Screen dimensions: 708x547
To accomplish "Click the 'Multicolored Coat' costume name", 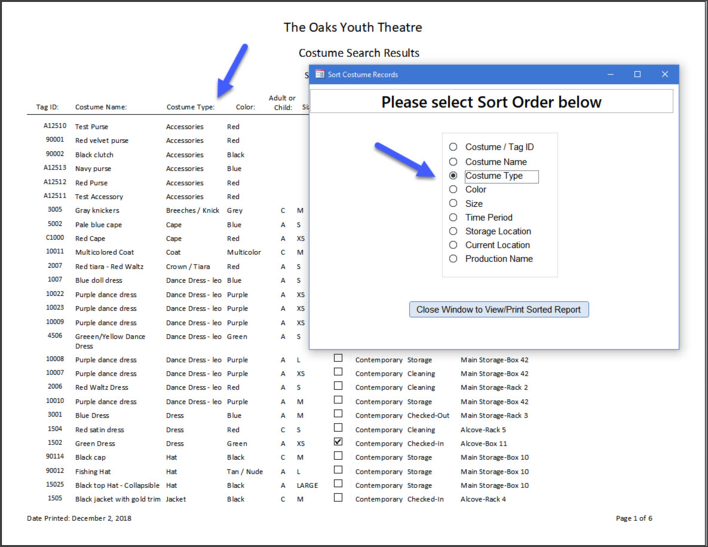I will (x=105, y=252).
